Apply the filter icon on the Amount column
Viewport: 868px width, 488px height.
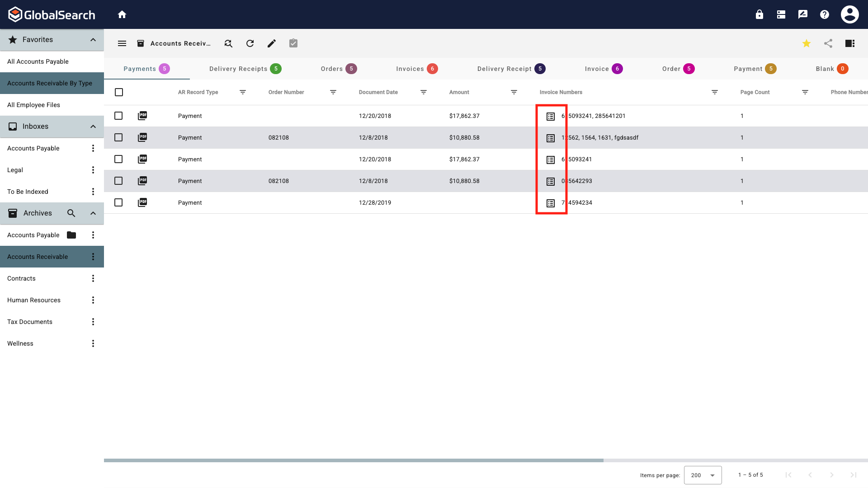(514, 92)
